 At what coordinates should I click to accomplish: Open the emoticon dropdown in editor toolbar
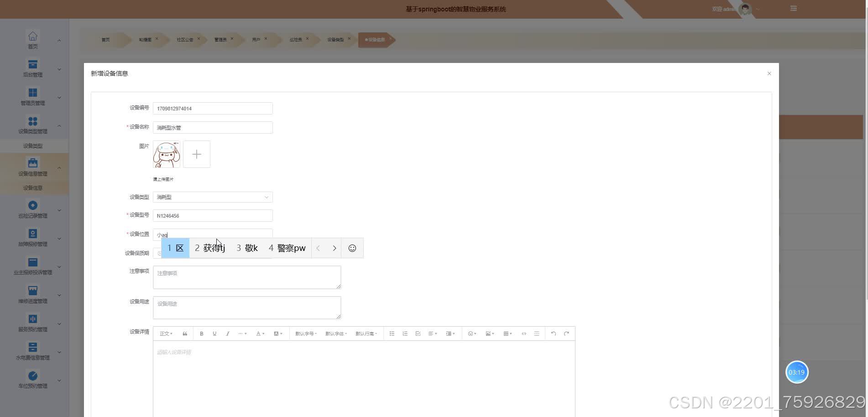click(x=472, y=334)
